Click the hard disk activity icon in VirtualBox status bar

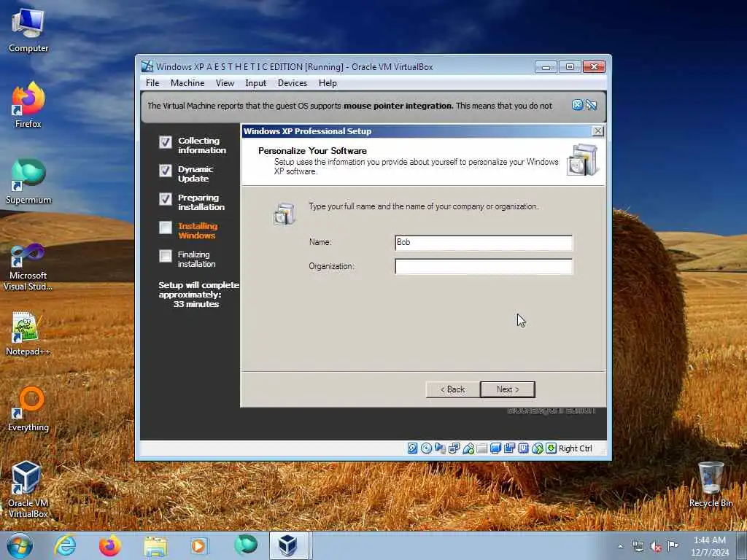(413, 448)
